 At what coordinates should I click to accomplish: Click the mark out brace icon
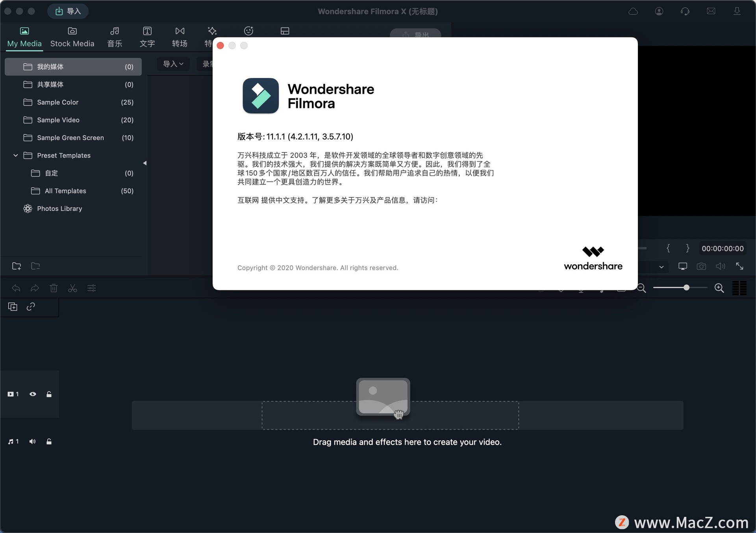687,248
